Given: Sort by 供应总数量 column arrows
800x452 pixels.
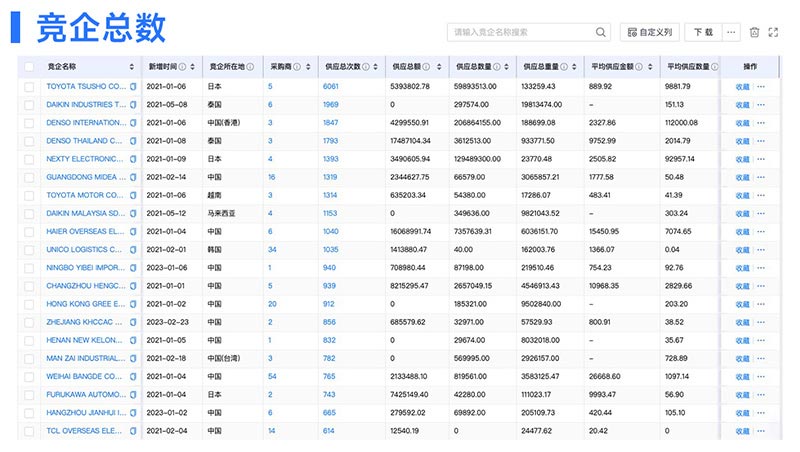Looking at the screenshot, I should 506,67.
